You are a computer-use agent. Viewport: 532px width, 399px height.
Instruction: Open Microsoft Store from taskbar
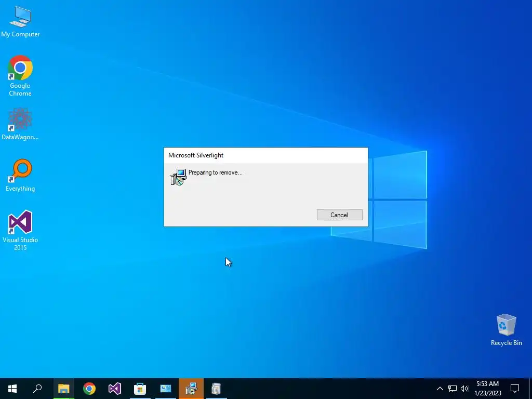(x=140, y=389)
